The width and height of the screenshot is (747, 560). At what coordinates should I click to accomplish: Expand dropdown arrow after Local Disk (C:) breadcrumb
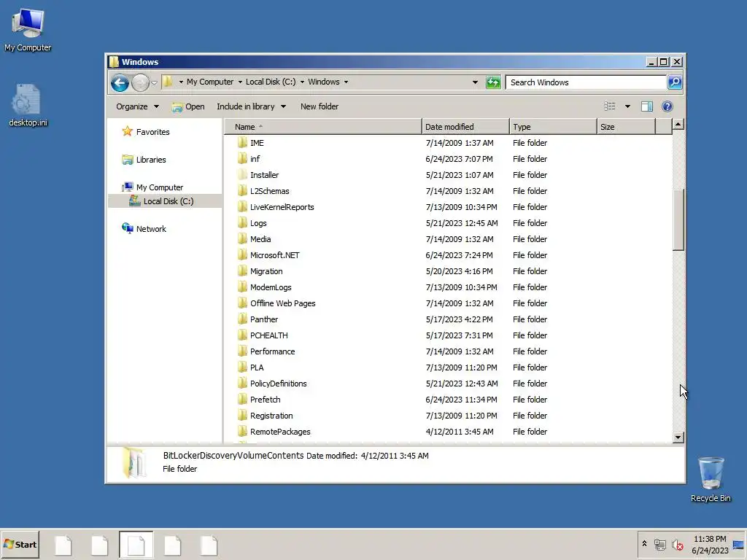(302, 82)
